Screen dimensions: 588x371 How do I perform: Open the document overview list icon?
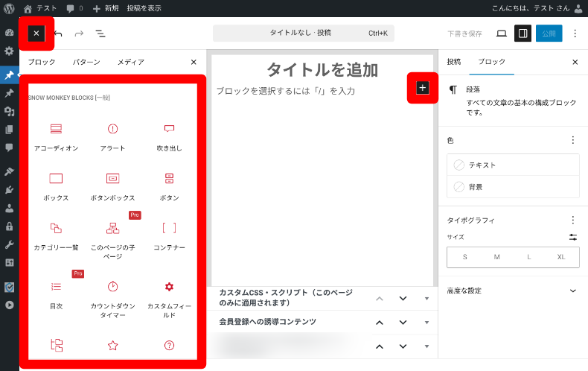[x=100, y=34]
